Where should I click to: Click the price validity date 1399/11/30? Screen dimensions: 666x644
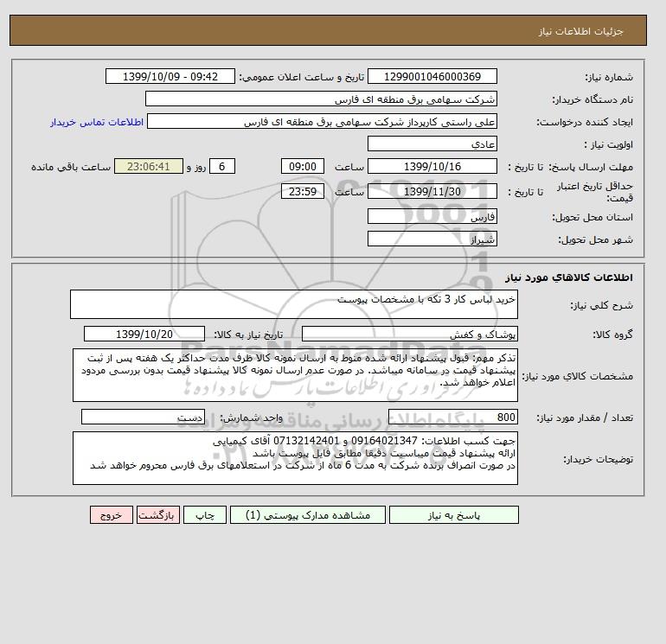[x=432, y=191]
